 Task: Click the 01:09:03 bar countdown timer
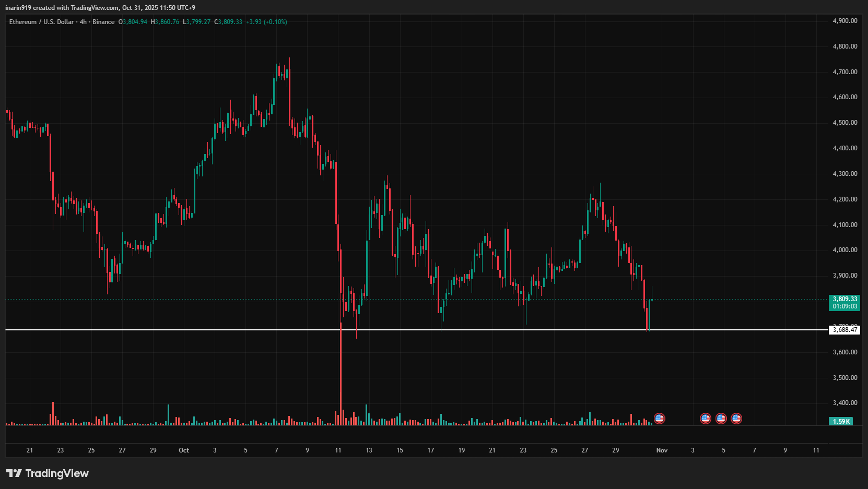(844, 305)
